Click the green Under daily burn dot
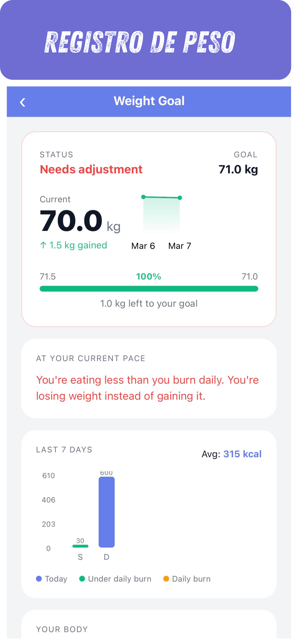This screenshot has height=644, width=298. point(82,579)
